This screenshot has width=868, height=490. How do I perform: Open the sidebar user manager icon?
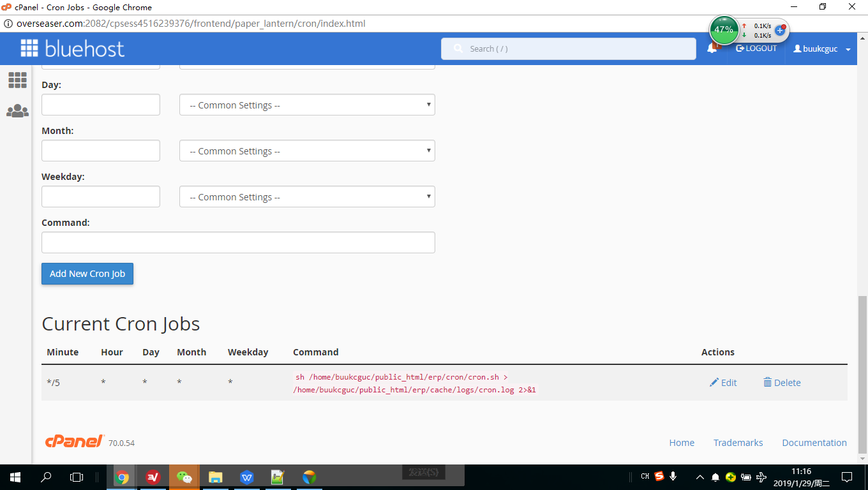point(17,111)
